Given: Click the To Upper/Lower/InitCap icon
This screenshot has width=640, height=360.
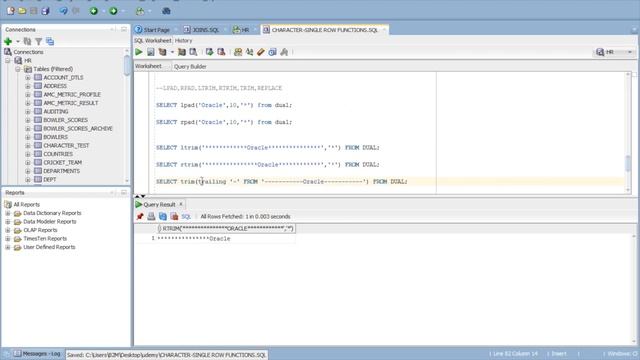Looking at the screenshot, I should click(249, 52).
